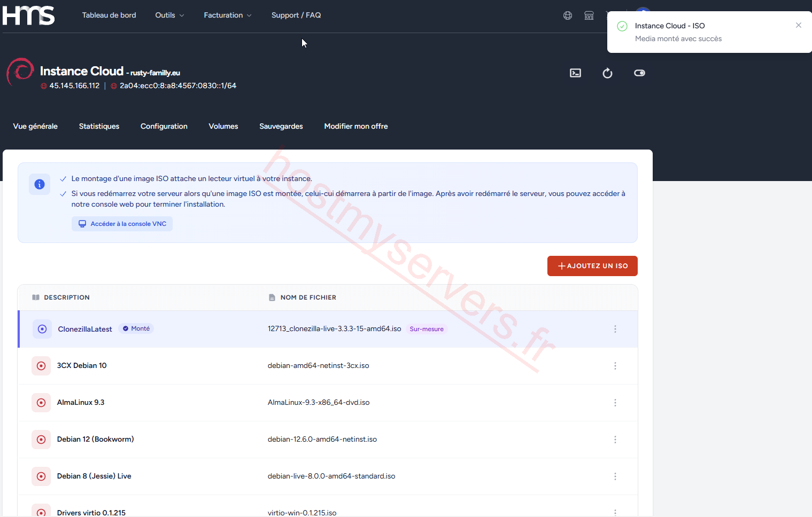Viewport: 812px width, 517px height.
Task: Expand the Facturation menu
Action: [x=227, y=15]
